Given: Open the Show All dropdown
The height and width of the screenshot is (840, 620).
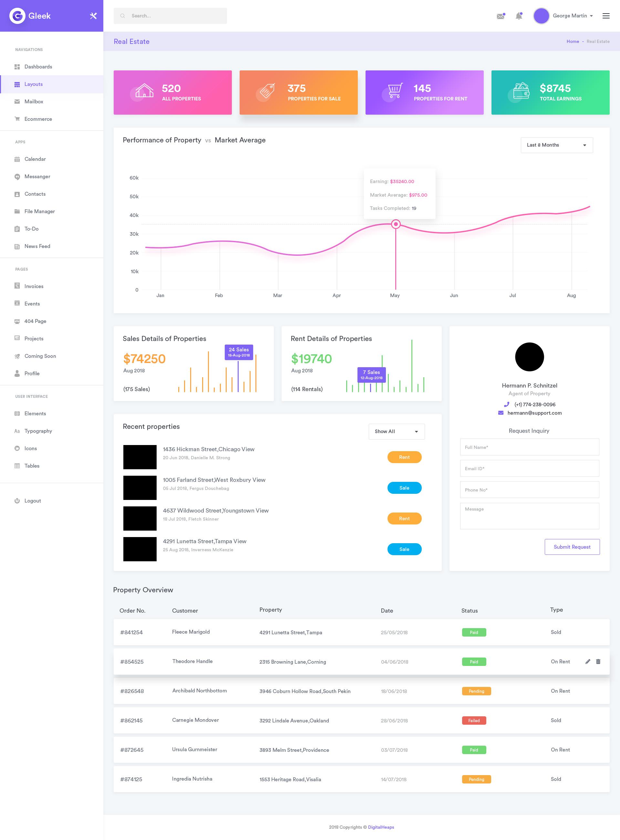Looking at the screenshot, I should (x=397, y=432).
